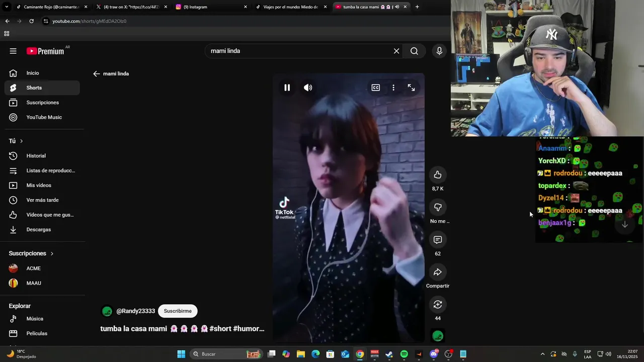
Task: Open File Explorer from the taskbar
Action: point(301,354)
